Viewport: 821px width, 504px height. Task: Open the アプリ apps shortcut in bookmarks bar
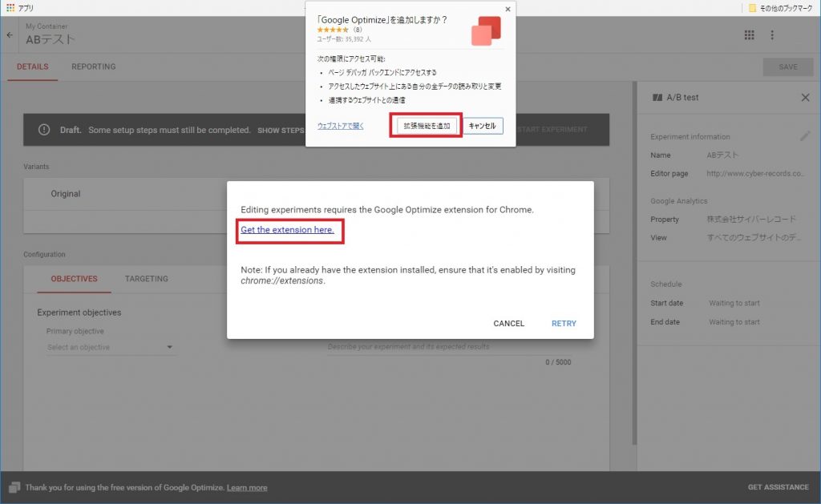tap(19, 8)
